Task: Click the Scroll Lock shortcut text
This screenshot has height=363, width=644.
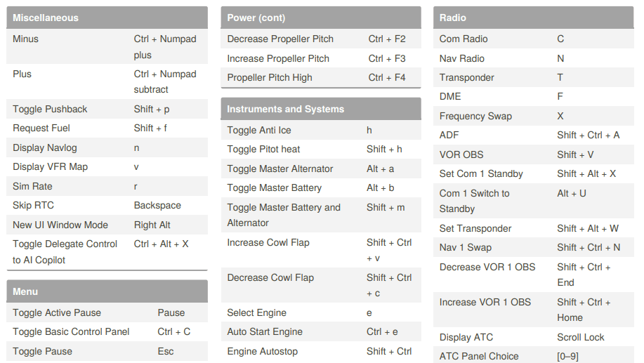Action: (x=581, y=337)
